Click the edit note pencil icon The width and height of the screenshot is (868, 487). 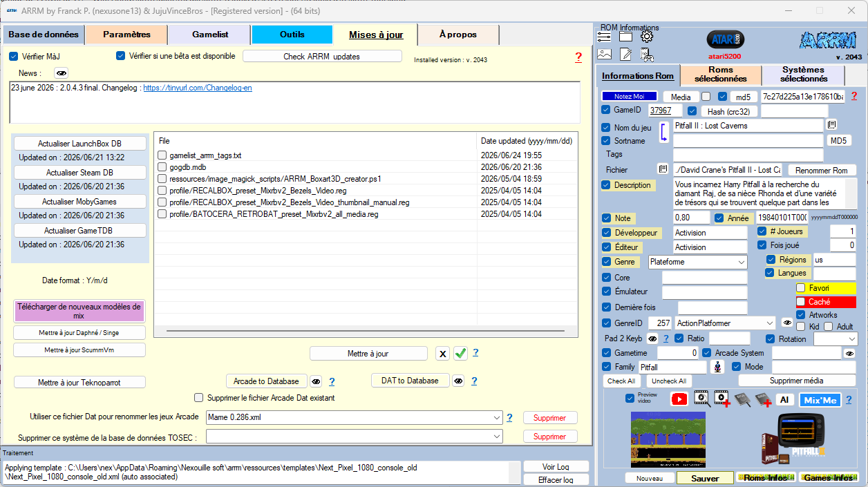point(625,54)
